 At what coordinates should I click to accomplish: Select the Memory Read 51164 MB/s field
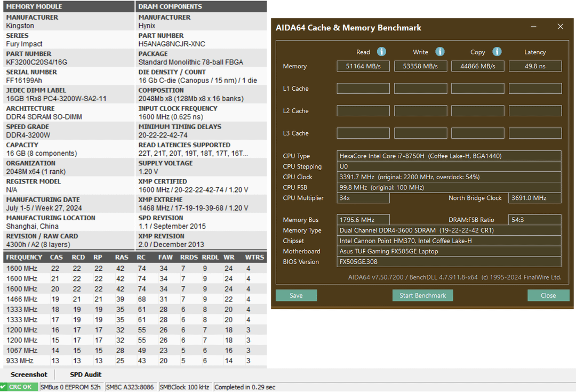363,66
